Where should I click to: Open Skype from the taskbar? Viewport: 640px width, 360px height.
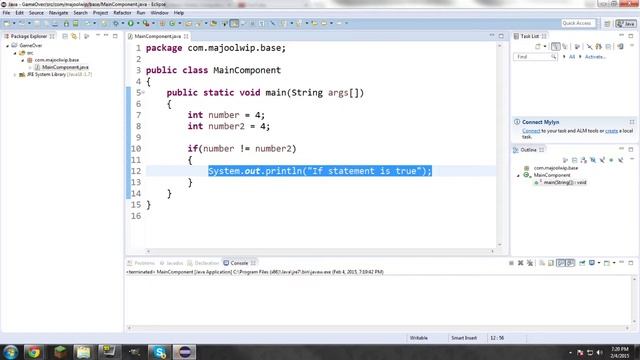coord(159,352)
